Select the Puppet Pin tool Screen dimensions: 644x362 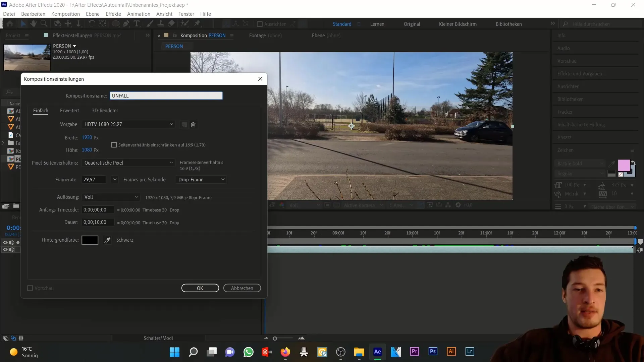tap(198, 24)
